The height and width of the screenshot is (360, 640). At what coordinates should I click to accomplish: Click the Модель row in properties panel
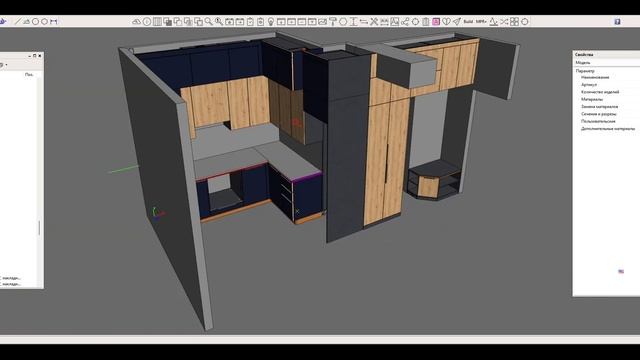[606, 62]
